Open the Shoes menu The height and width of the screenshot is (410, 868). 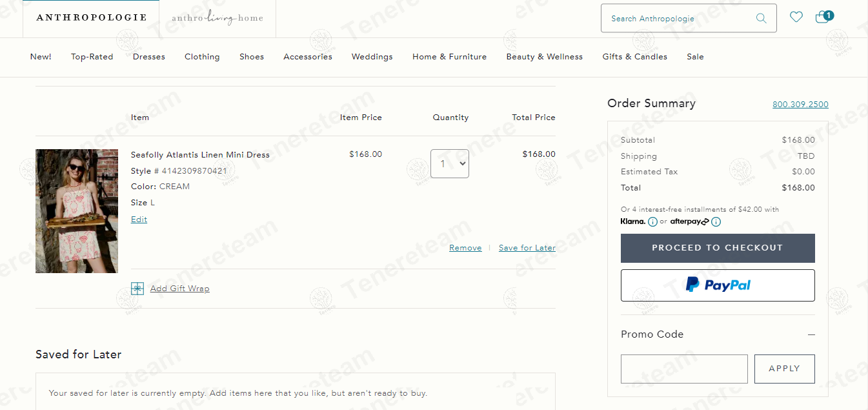(252, 57)
